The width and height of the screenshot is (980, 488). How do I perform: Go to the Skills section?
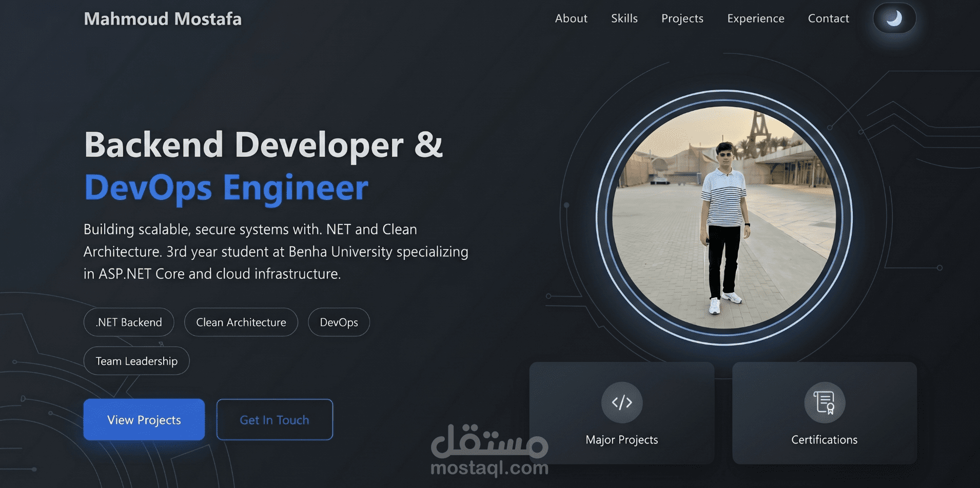624,18
